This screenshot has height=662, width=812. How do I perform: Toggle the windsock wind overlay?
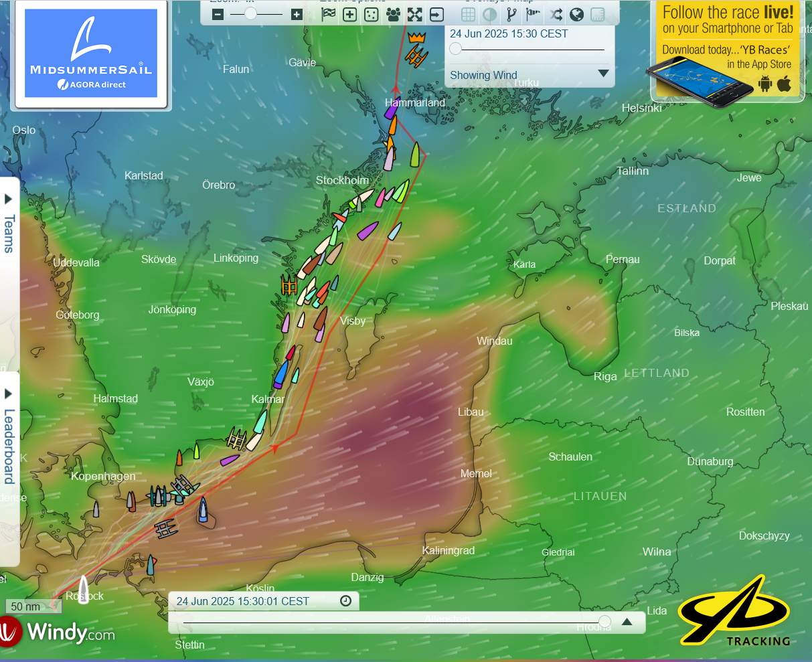click(x=533, y=14)
